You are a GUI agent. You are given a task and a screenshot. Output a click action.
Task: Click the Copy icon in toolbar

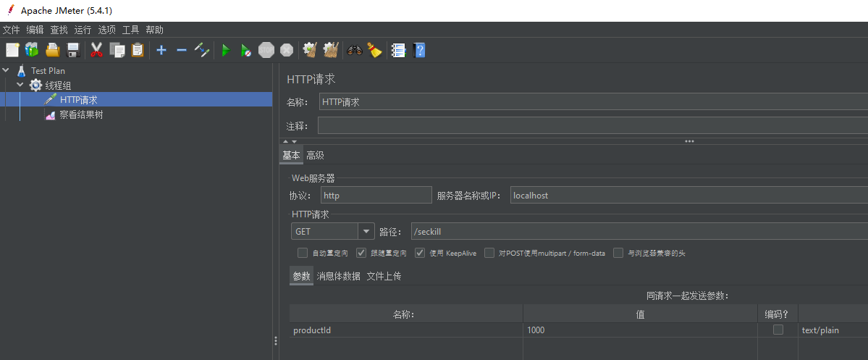tap(117, 51)
